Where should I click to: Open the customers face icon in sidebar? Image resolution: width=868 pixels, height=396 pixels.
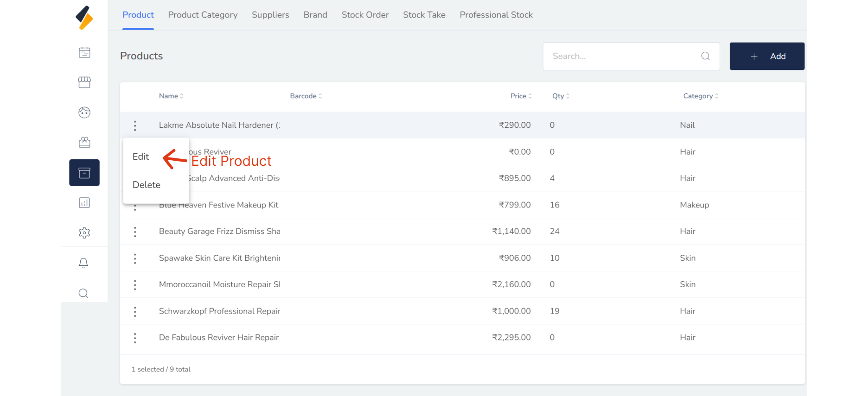pos(84,113)
